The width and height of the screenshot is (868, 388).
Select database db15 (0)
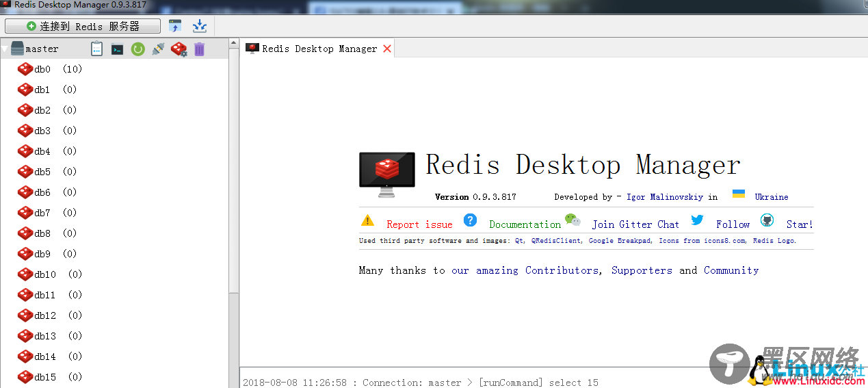coord(50,377)
